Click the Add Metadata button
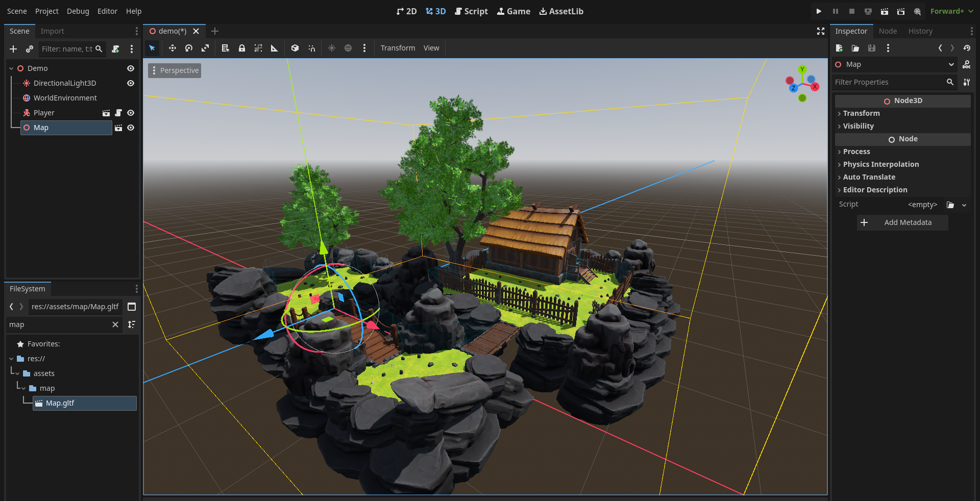This screenshot has height=501, width=980. click(x=902, y=222)
